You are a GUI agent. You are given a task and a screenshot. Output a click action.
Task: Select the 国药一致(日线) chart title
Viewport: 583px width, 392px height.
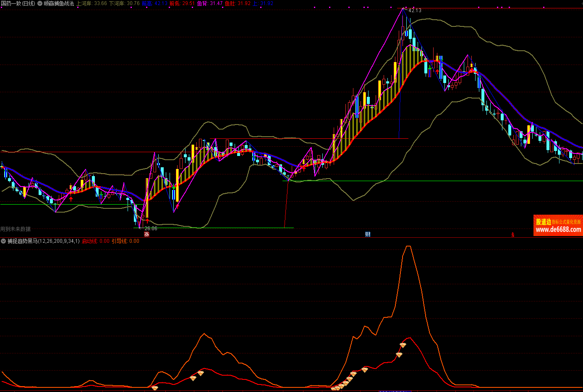tap(18, 3)
